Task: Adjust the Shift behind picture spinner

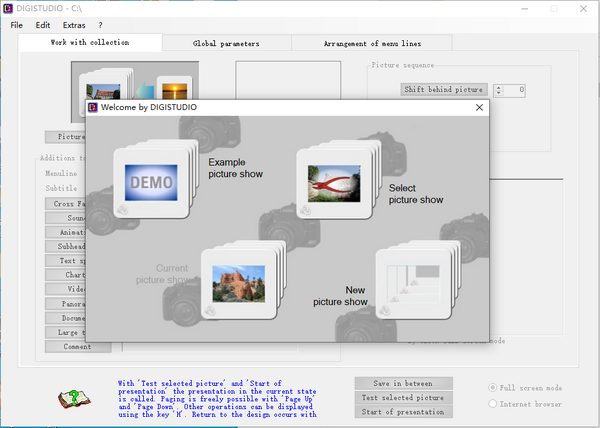Action: point(496,90)
